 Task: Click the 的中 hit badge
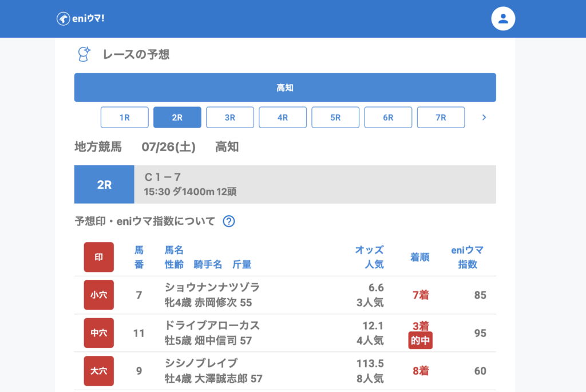(421, 341)
